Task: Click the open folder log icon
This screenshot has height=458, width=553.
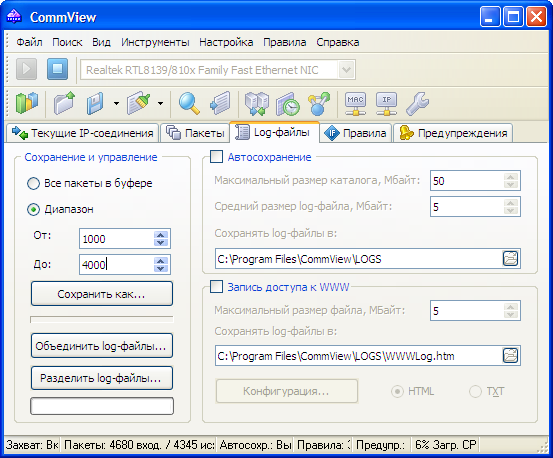Action: (x=65, y=103)
